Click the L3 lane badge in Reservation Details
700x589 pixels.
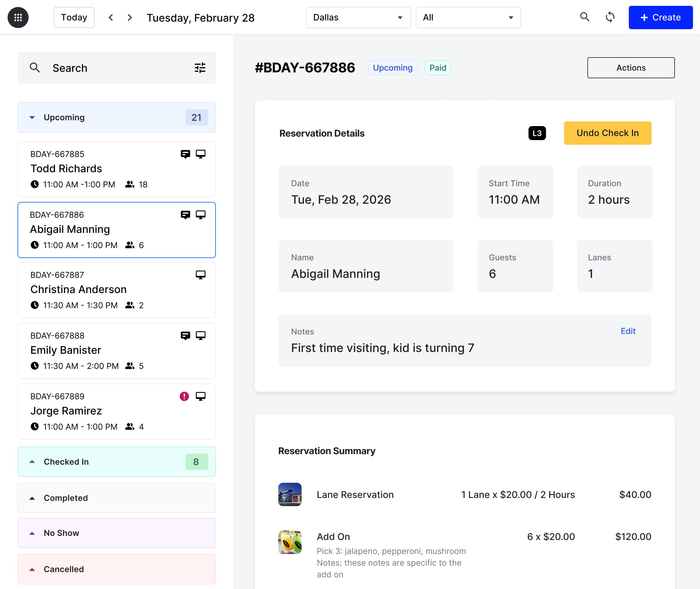point(537,133)
